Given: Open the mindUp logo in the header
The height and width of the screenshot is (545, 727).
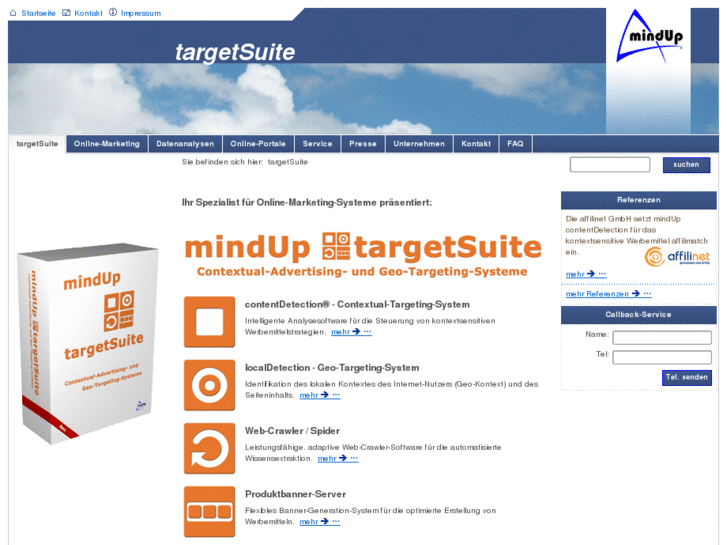Looking at the screenshot, I should 648,36.
